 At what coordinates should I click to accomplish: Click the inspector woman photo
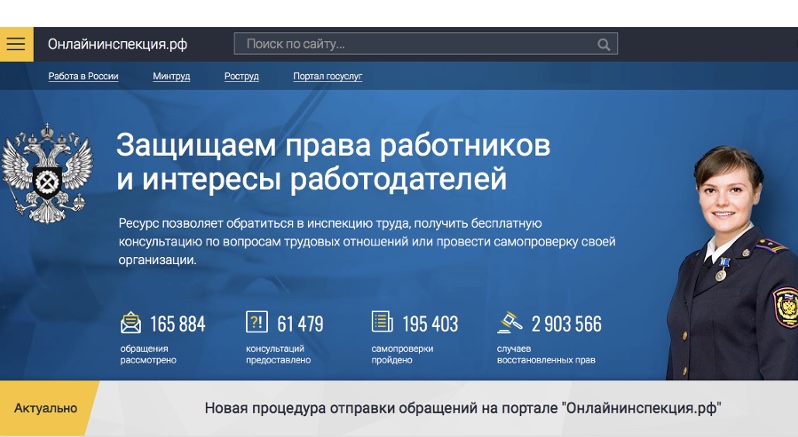732,263
